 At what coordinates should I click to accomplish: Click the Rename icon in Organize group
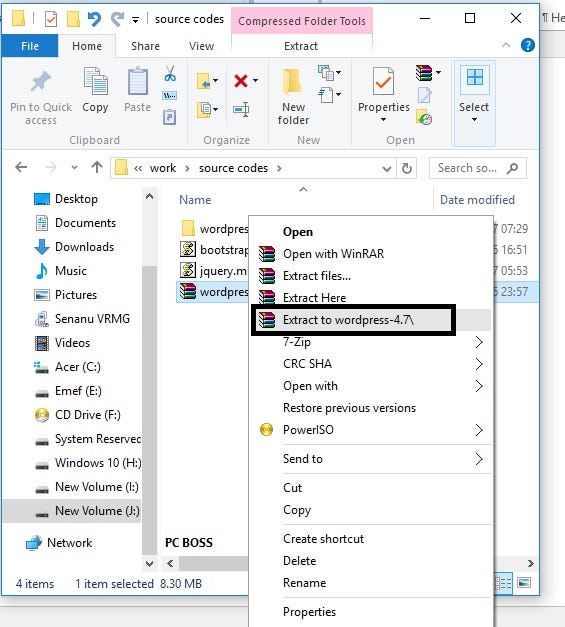[x=241, y=109]
